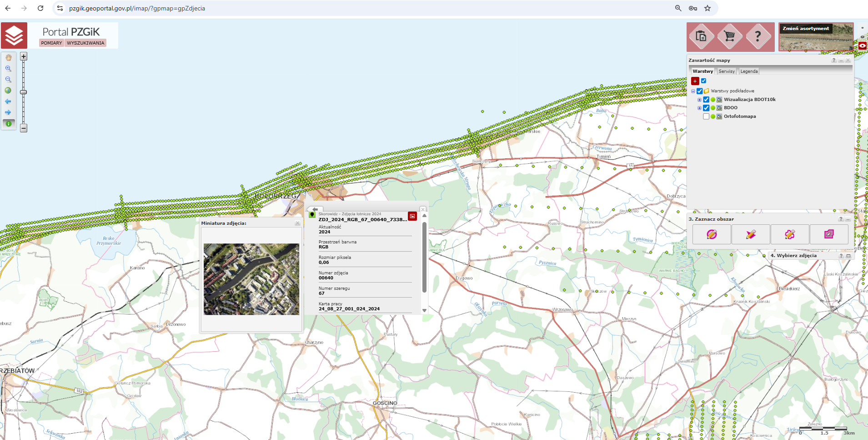
Task: Click the zoom slider handle
Action: tap(24, 92)
